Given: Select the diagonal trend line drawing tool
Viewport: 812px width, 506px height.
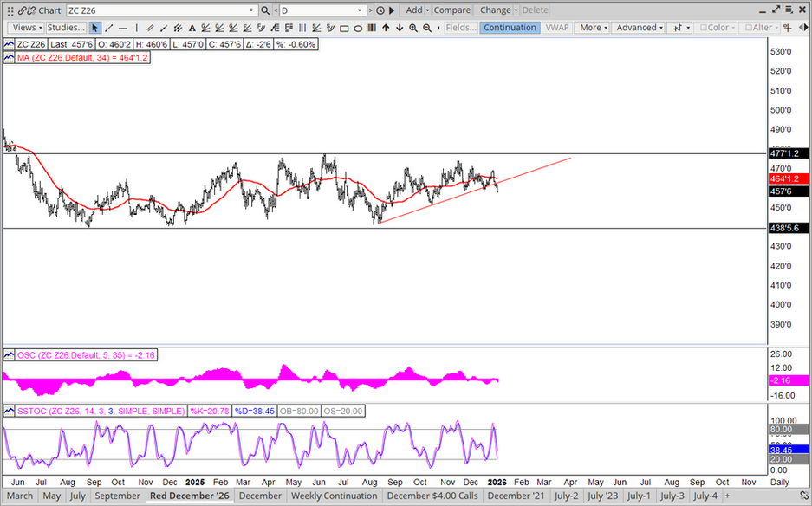Looking at the screenshot, I should (x=108, y=28).
